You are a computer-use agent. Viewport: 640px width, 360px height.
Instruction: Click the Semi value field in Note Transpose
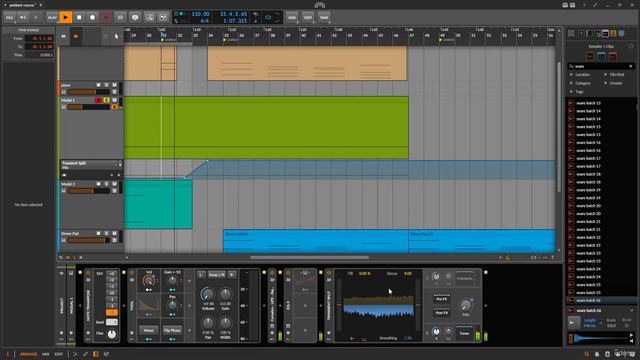(111, 322)
